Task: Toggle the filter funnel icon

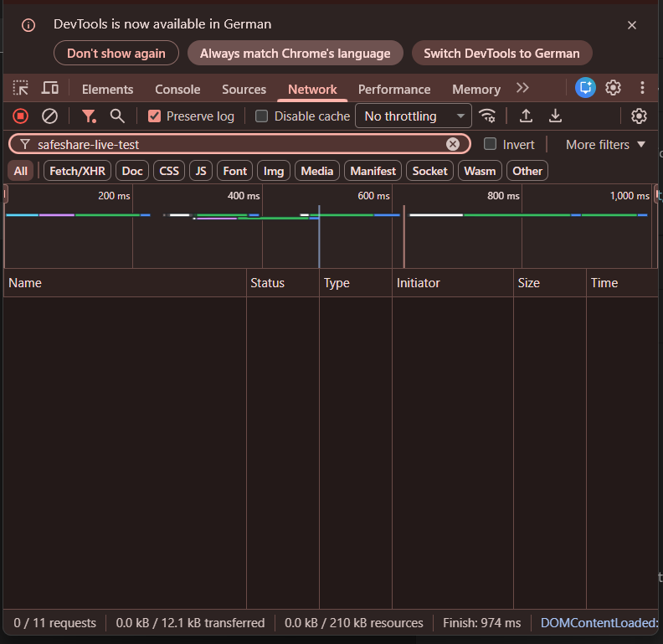Action: [89, 116]
